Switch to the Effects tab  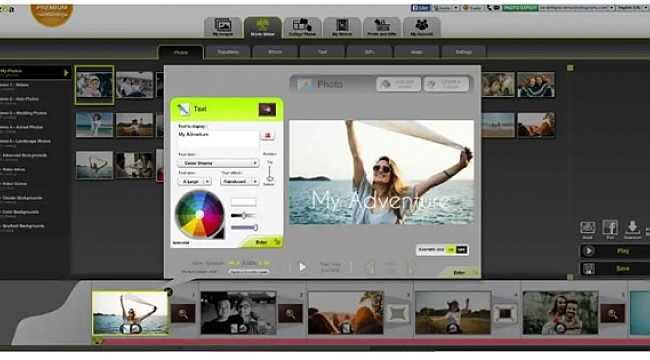point(275,52)
